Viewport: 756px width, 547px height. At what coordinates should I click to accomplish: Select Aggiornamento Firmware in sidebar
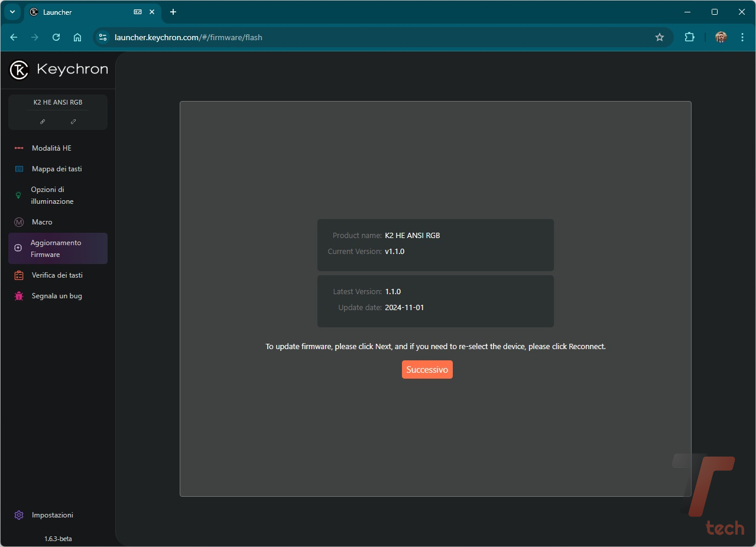tap(57, 249)
